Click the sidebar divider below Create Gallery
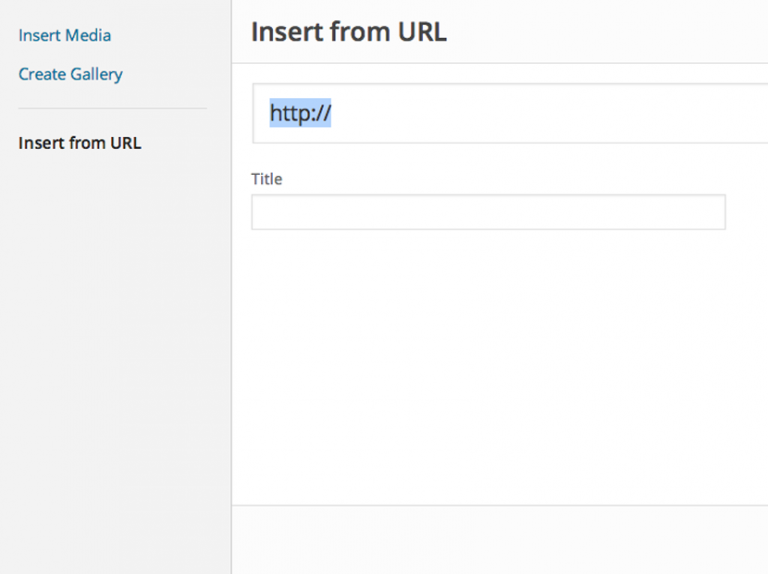This screenshot has width=768, height=574. tap(112, 108)
